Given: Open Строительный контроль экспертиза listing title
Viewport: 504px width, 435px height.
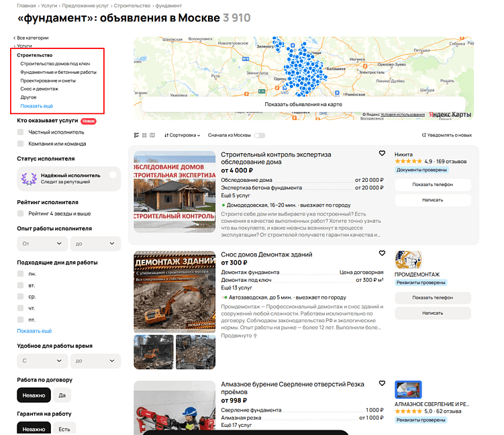Looking at the screenshot, I should tap(276, 158).
